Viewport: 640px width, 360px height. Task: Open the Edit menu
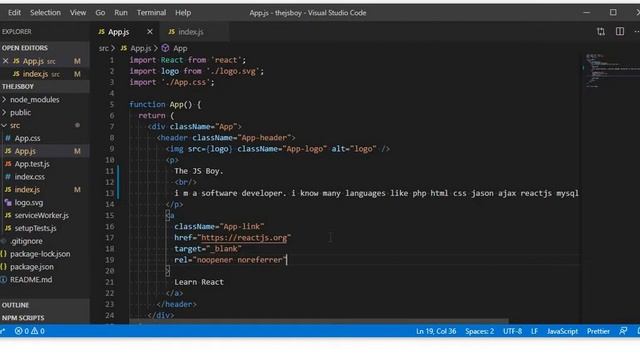14,13
